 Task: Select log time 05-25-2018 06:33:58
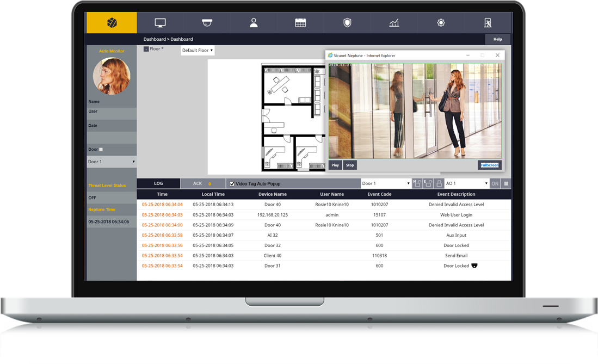click(162, 236)
